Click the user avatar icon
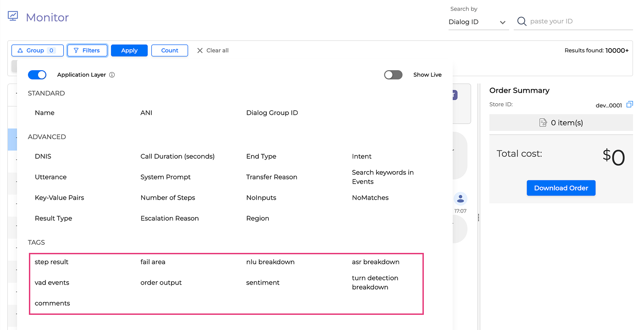Screen dimensions: 644x330 tap(460, 199)
